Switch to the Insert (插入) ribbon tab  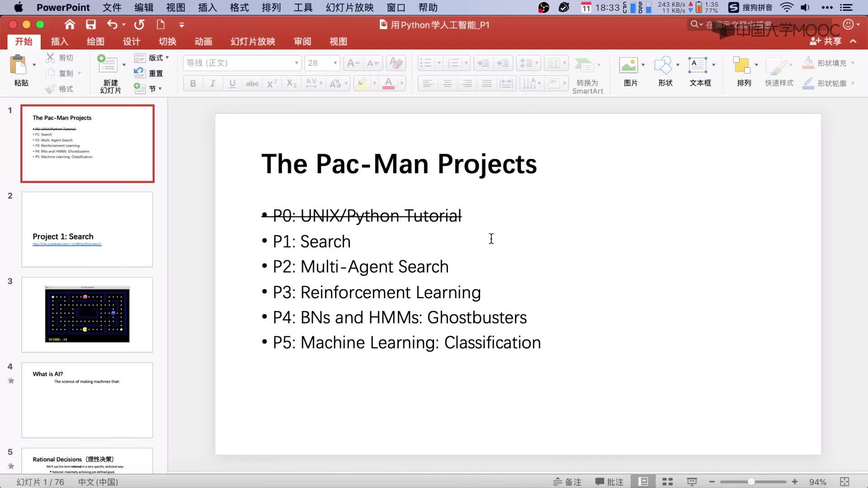(x=59, y=42)
